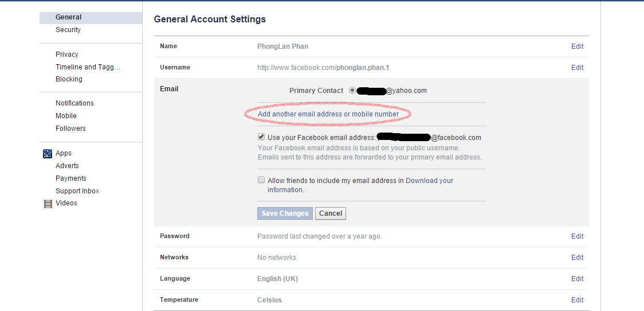Open Support Inbox
Viewport: 644px width, 311px height.
pos(77,191)
